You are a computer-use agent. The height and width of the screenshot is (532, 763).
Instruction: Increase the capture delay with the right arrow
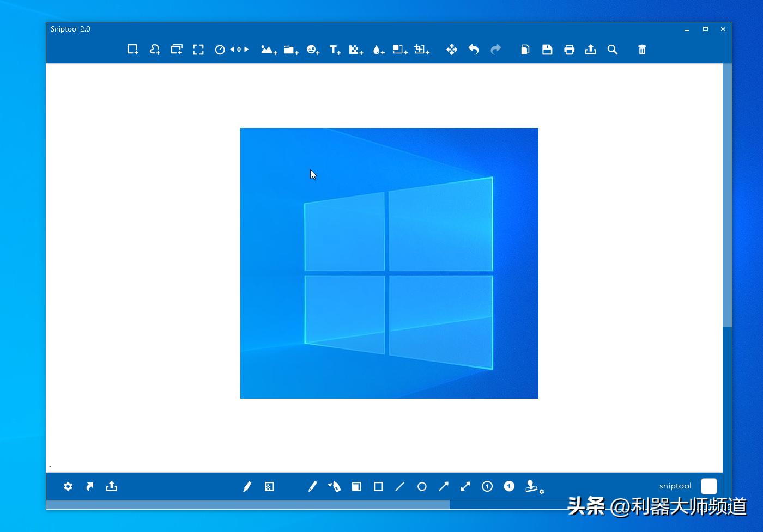pyautogui.click(x=247, y=49)
